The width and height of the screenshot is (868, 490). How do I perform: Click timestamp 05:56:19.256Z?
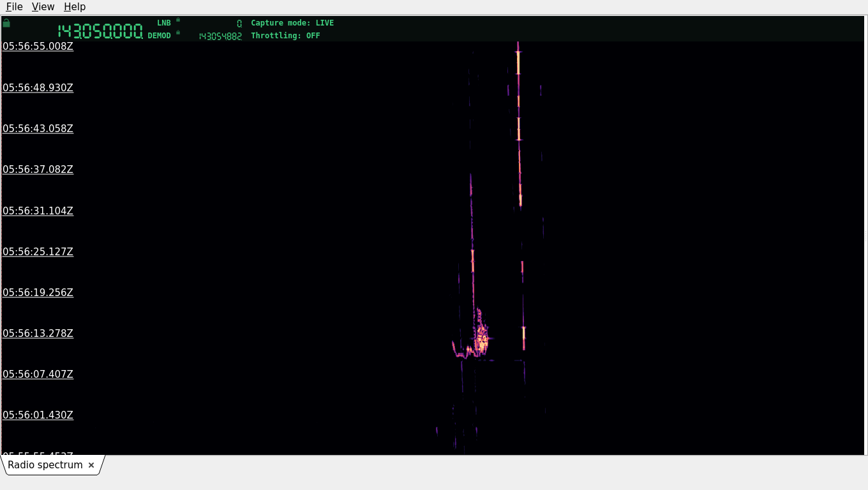(38, 292)
